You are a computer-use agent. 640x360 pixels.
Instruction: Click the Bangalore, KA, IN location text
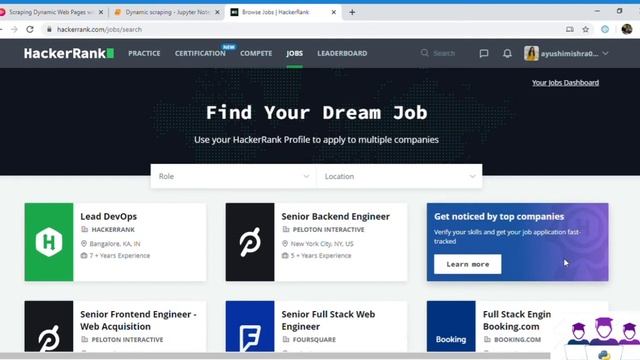point(115,244)
